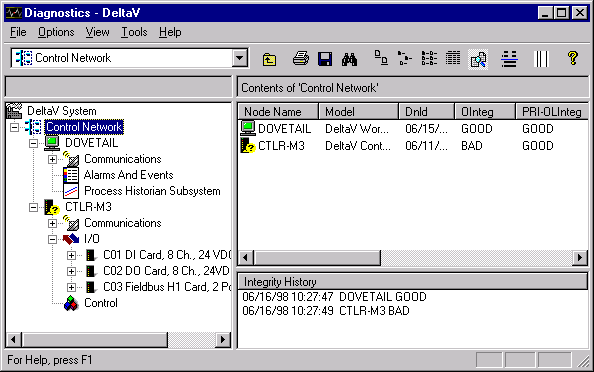Sort by Dnld column header
The width and height of the screenshot is (594, 372).
(426, 112)
